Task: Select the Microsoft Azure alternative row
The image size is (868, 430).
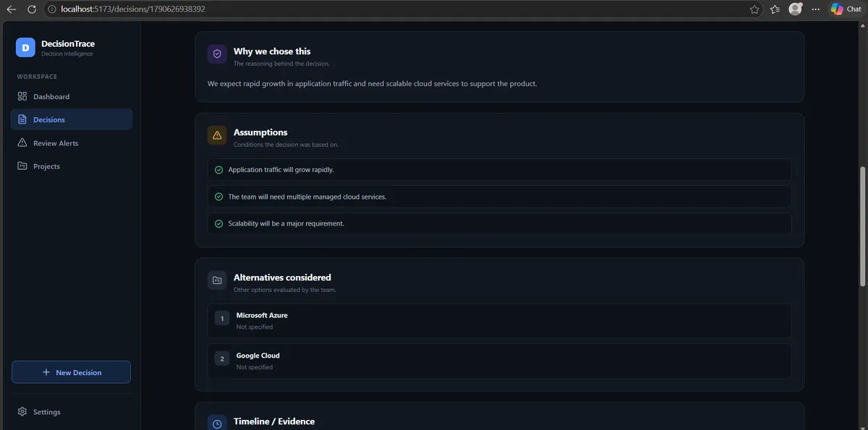Action: coord(499,320)
